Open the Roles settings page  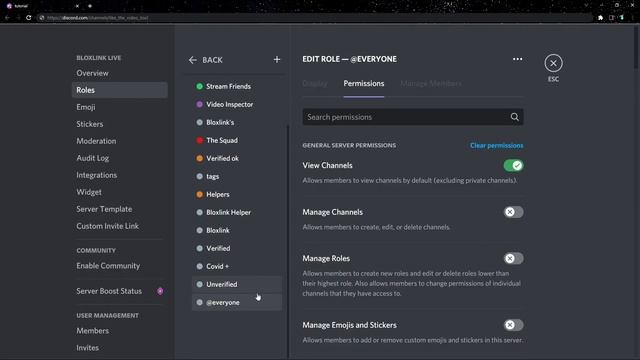[120, 90]
